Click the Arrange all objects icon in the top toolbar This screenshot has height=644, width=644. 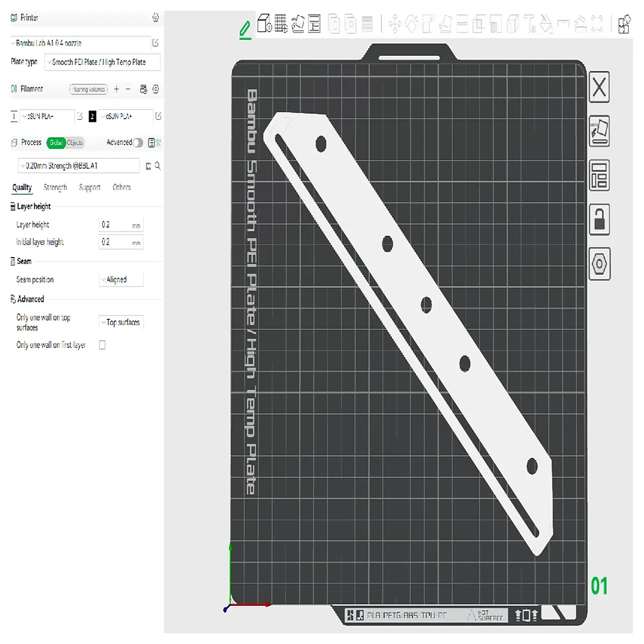(x=314, y=24)
